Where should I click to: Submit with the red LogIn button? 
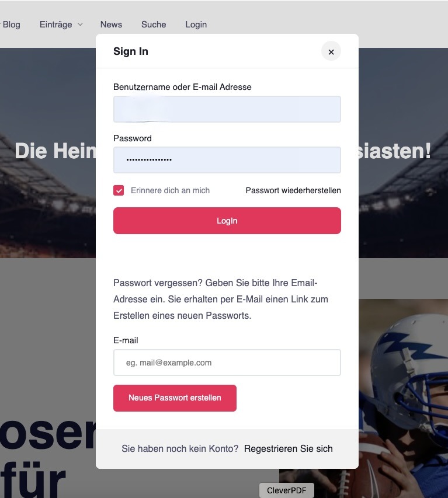point(227,221)
